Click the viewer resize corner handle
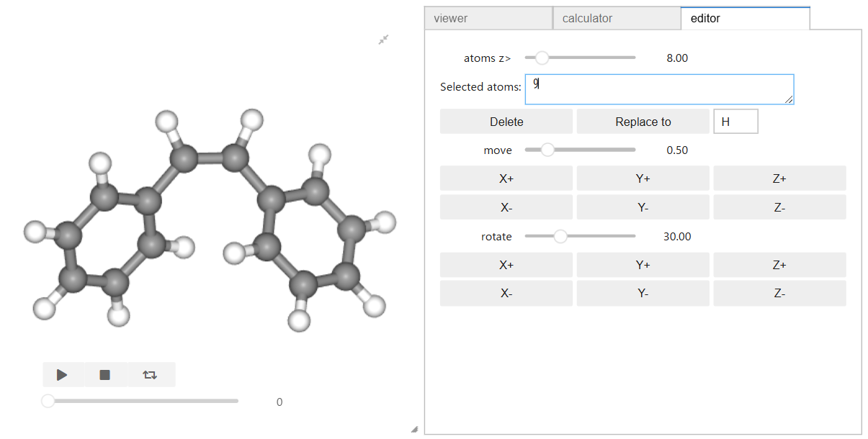This screenshot has width=868, height=439. click(414, 429)
